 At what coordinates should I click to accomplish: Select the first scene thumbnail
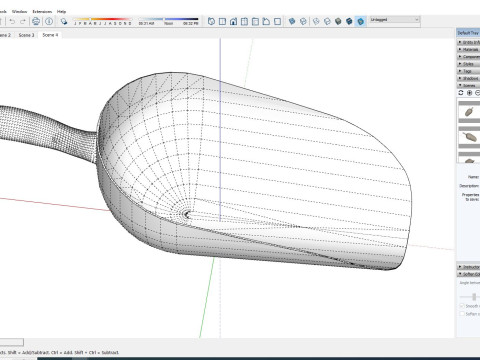pyautogui.click(x=469, y=112)
